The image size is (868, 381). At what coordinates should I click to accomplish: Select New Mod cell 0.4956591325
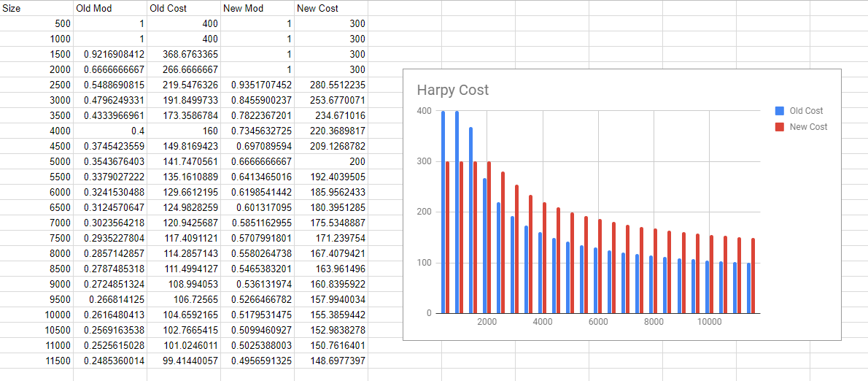[x=257, y=361]
